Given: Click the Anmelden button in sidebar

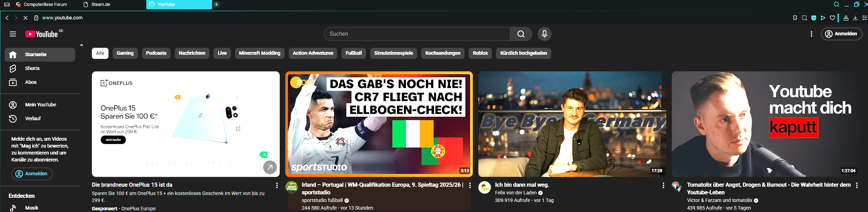Looking at the screenshot, I should click(x=32, y=174).
